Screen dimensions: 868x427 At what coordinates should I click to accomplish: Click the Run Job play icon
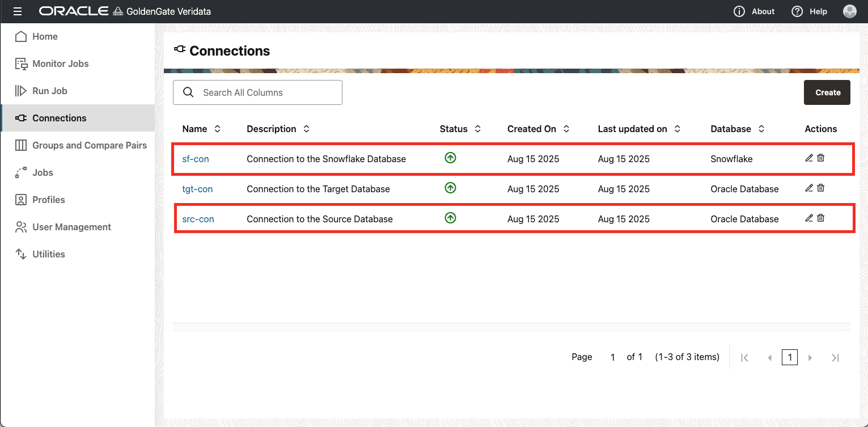point(21,91)
